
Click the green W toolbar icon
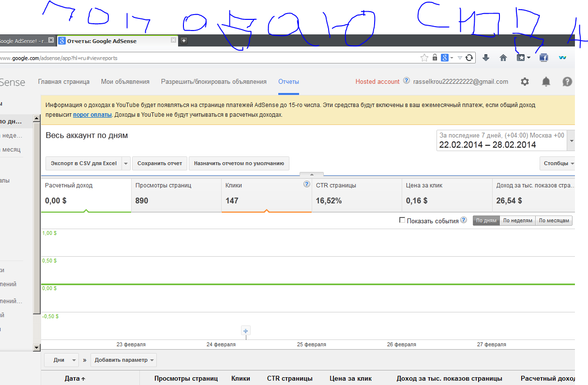coord(562,58)
